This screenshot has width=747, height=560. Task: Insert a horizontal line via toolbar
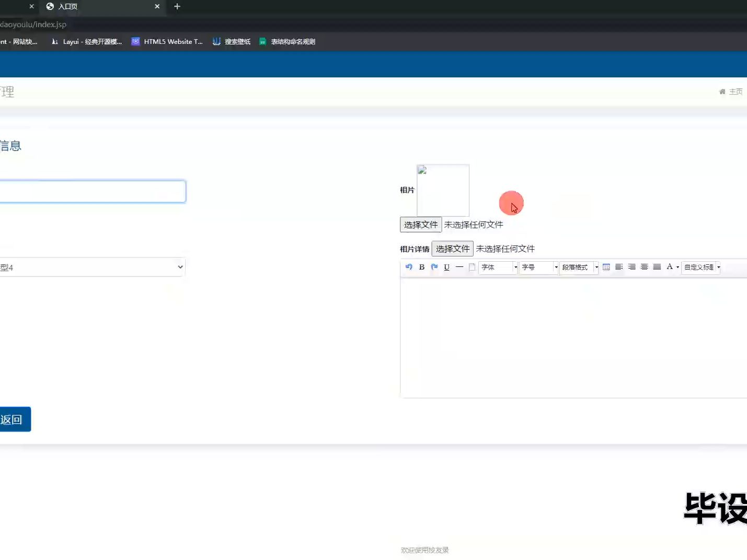click(459, 267)
